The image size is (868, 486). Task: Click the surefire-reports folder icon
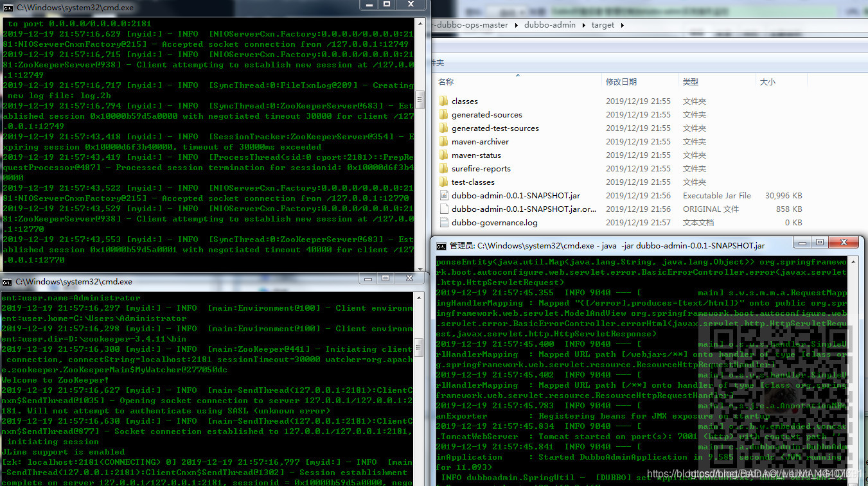click(x=443, y=169)
